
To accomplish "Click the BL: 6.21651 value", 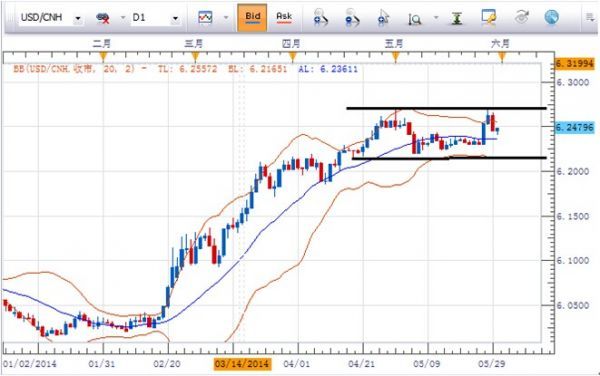I will pyautogui.click(x=258, y=69).
